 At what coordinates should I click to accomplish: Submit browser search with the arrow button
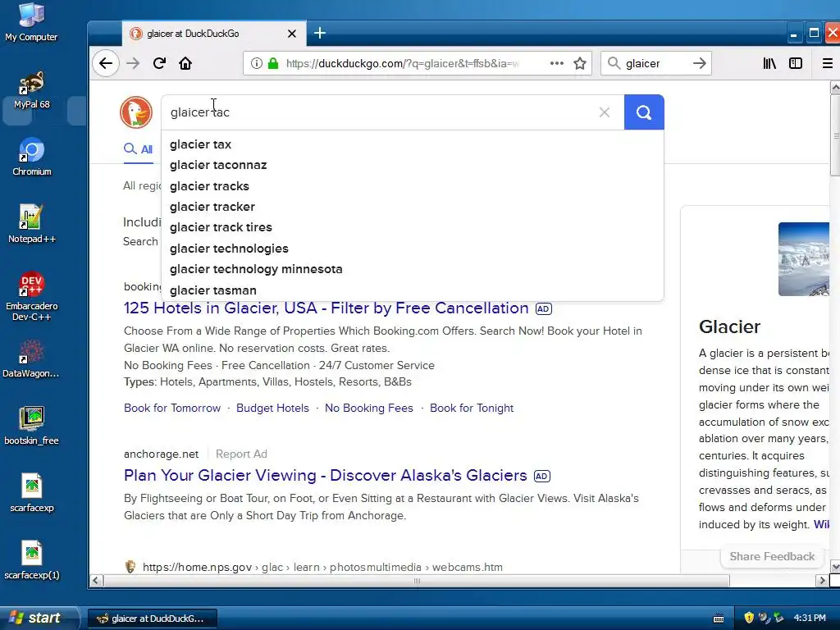tap(699, 63)
